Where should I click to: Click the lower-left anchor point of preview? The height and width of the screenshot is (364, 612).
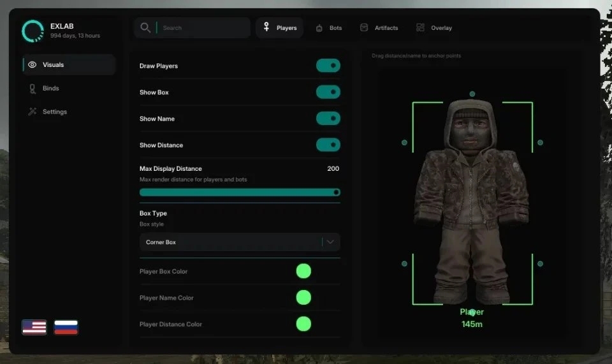coord(404,264)
